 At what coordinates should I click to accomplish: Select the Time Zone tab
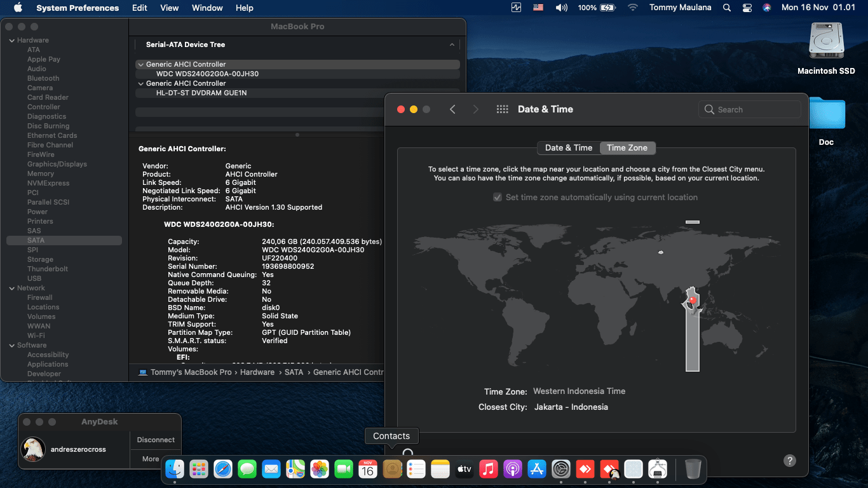click(x=627, y=148)
